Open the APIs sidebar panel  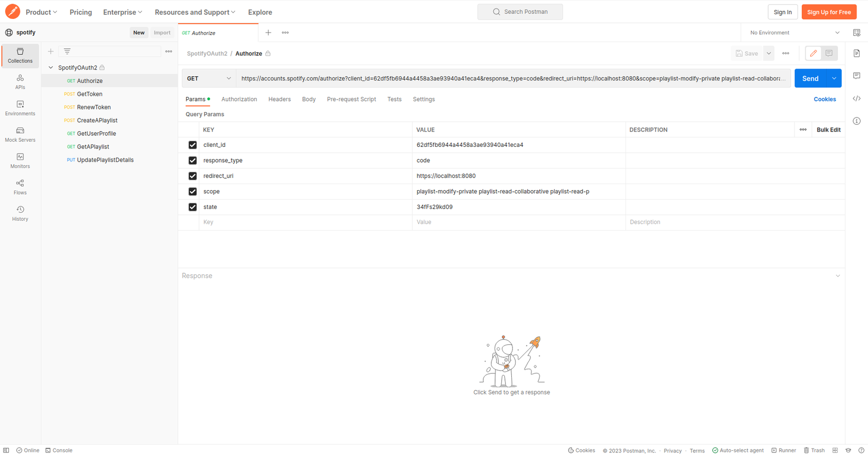pyautogui.click(x=20, y=82)
